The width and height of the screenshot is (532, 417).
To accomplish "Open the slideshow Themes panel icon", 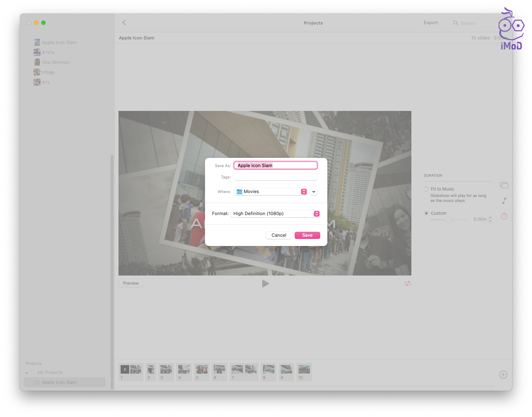I will click(x=504, y=185).
